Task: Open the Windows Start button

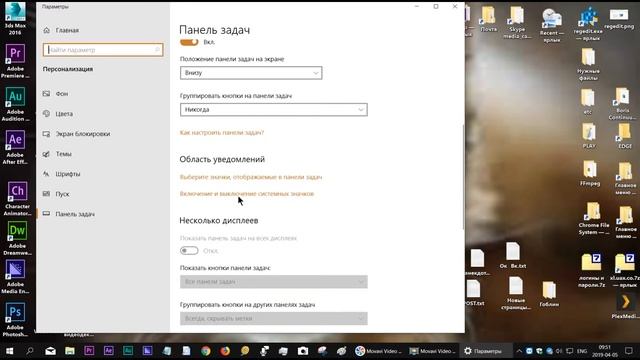Action: (10, 351)
